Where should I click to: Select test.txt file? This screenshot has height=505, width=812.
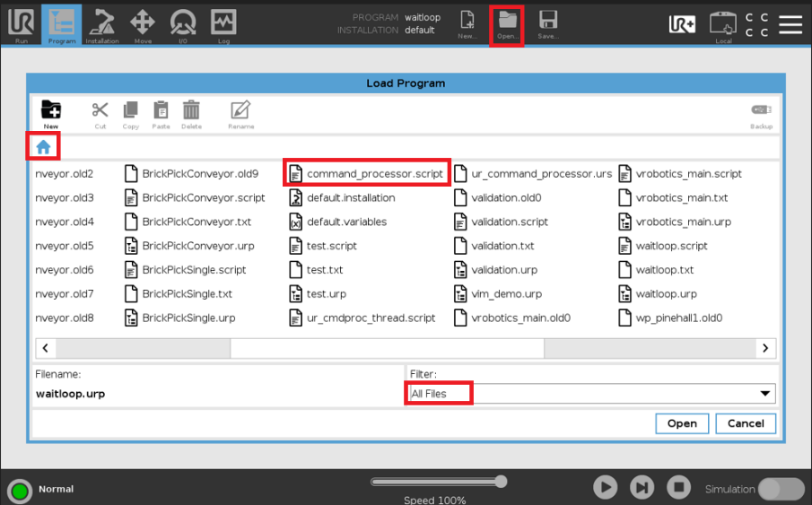[317, 270]
